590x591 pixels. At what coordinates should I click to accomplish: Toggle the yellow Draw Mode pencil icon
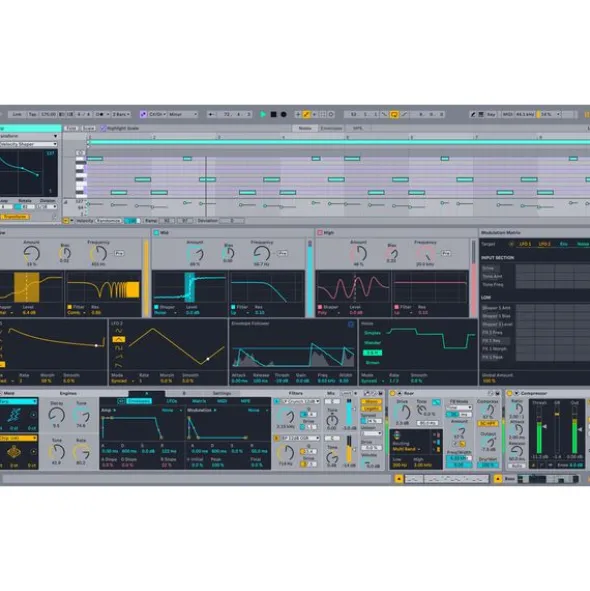click(306, 114)
